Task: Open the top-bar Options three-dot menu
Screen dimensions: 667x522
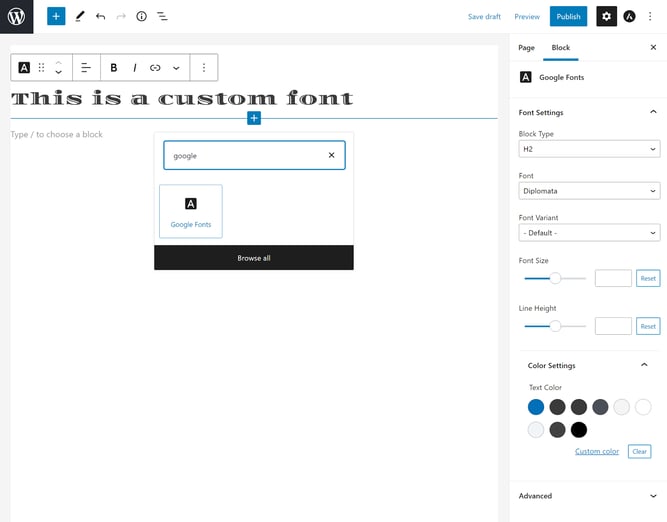Action: tap(650, 17)
